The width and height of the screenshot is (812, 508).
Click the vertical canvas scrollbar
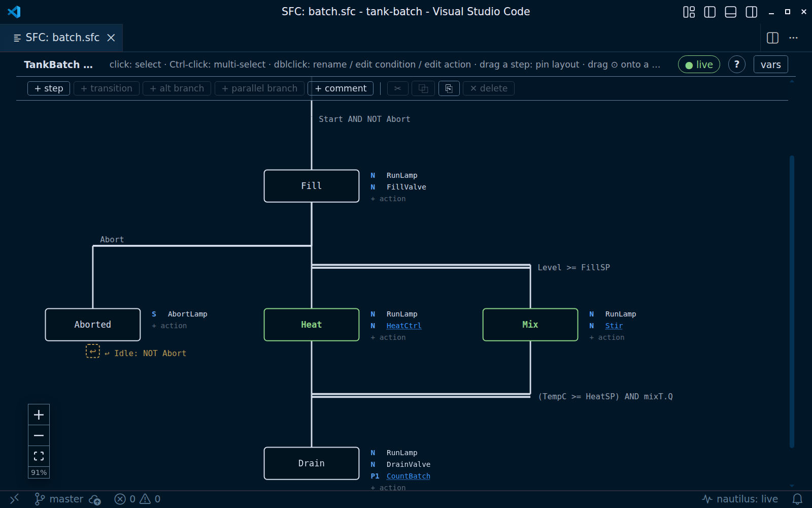click(792, 302)
